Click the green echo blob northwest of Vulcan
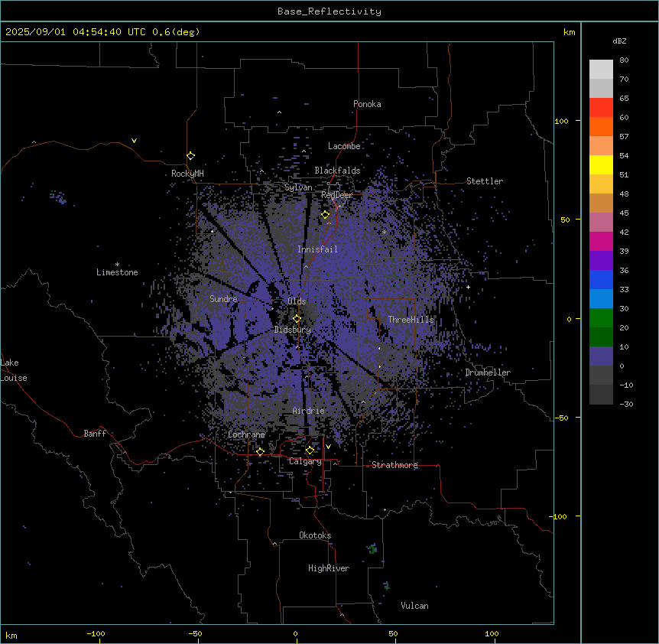This screenshot has width=659, height=644. pyautogui.click(x=387, y=586)
